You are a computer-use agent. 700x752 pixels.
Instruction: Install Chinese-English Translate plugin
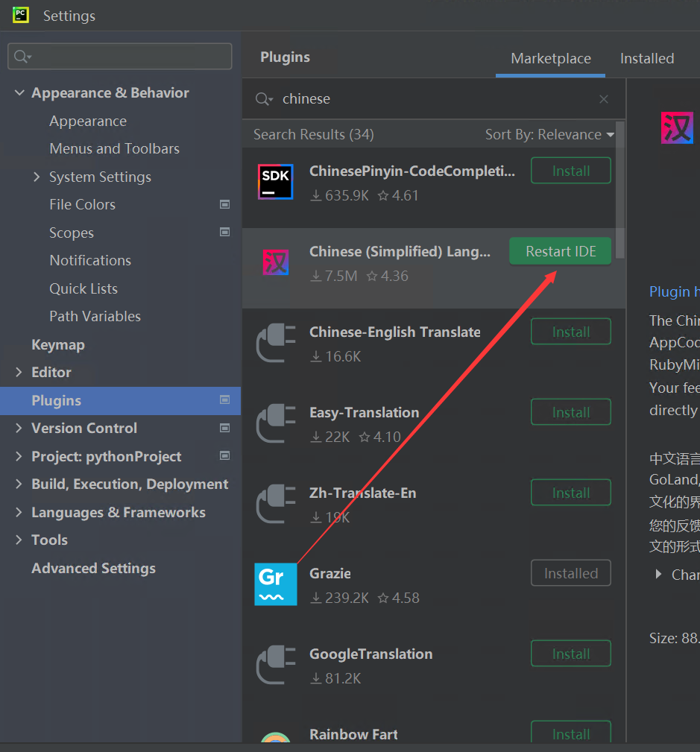point(571,332)
